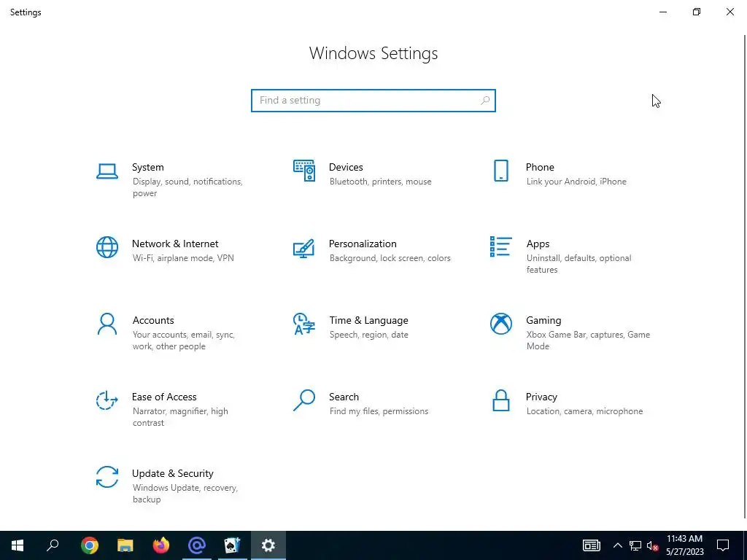The image size is (747, 560).
Task: Open the notification center icon
Action: (x=723, y=545)
